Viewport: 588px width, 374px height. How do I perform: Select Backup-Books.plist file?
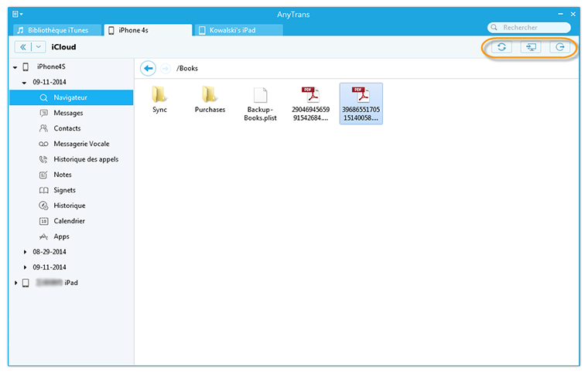[x=260, y=104]
